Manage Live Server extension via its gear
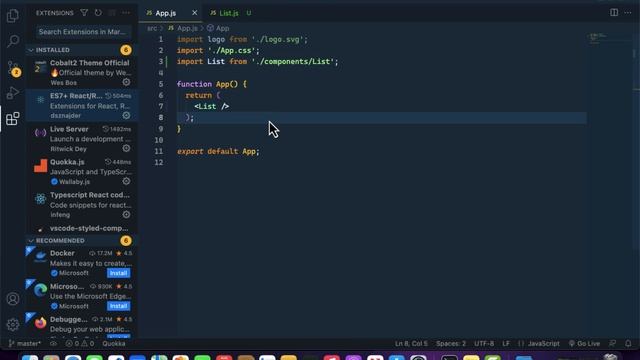Screen dimensions: 640x360 coord(127,148)
